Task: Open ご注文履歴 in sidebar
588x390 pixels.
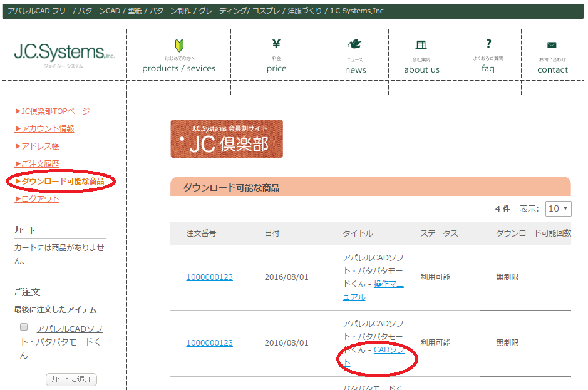Action: tap(37, 164)
